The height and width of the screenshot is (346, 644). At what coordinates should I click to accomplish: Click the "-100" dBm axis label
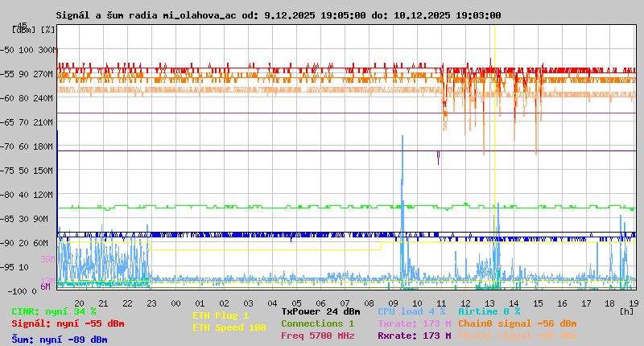pos(16,291)
